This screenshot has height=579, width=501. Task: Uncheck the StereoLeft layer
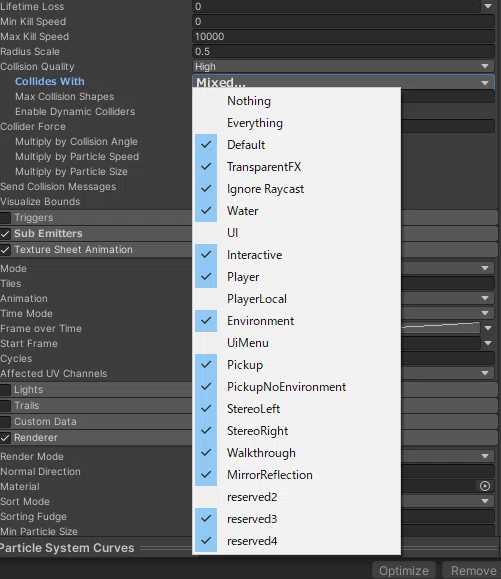296,409
